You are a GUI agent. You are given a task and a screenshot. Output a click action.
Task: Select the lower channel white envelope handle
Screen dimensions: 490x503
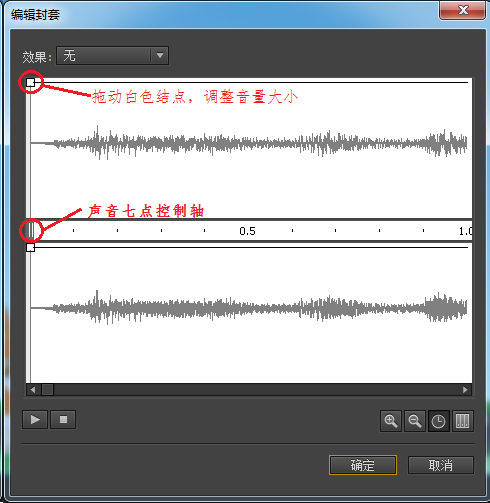tap(30, 247)
